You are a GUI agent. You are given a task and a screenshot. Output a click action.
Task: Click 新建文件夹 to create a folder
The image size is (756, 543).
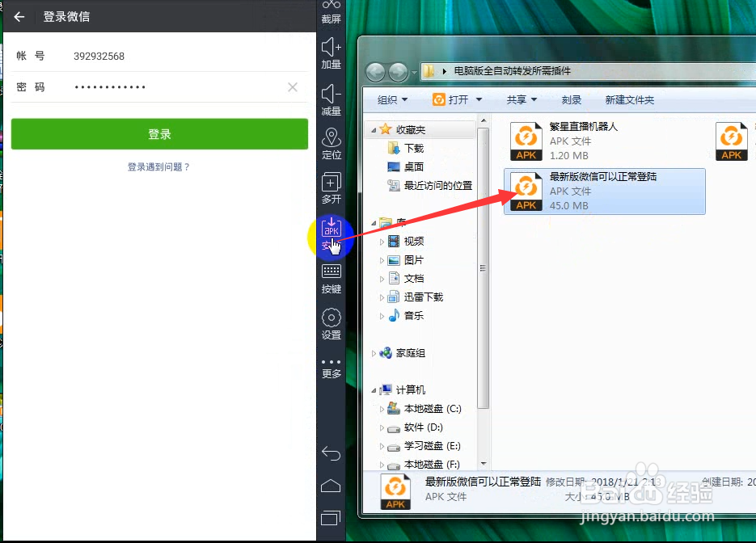(629, 99)
